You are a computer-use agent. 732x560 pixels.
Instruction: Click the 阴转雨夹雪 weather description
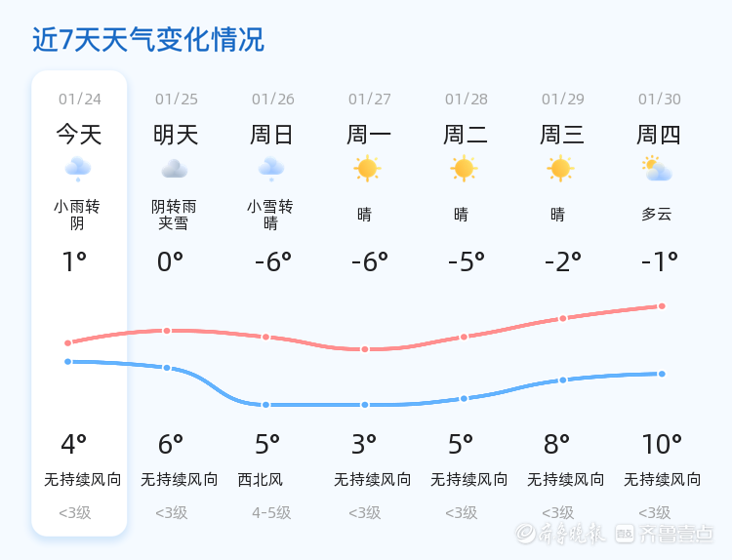coord(174,215)
